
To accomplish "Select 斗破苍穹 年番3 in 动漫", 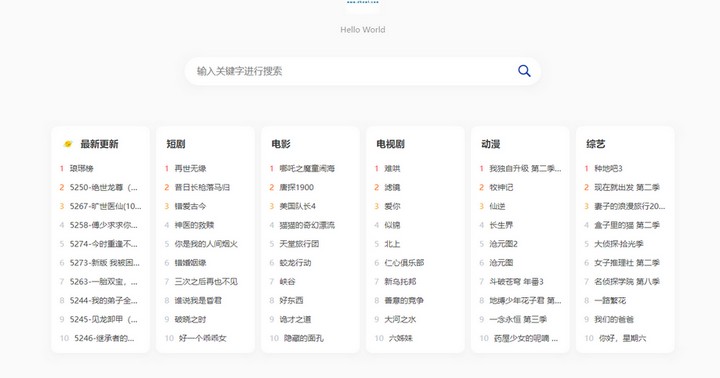I will 517,282.
